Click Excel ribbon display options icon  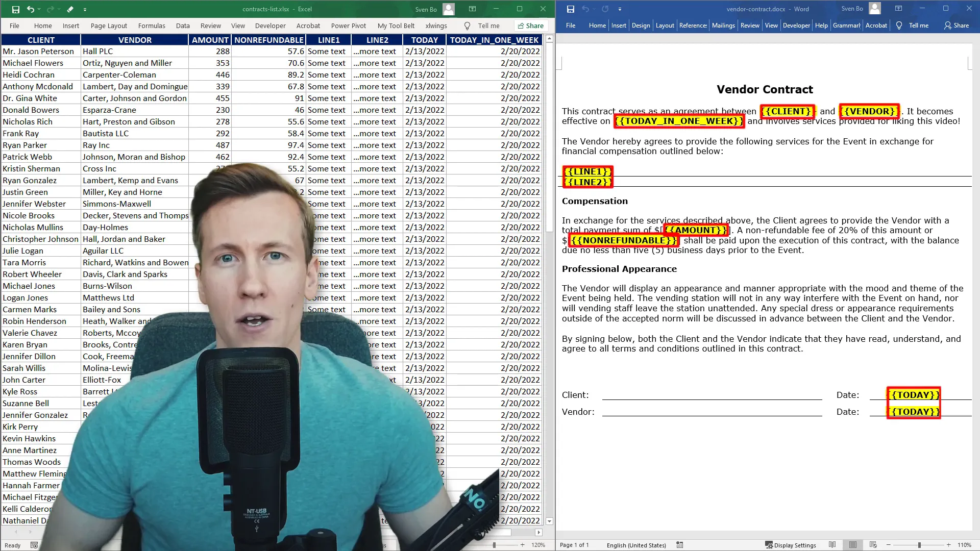click(x=472, y=9)
